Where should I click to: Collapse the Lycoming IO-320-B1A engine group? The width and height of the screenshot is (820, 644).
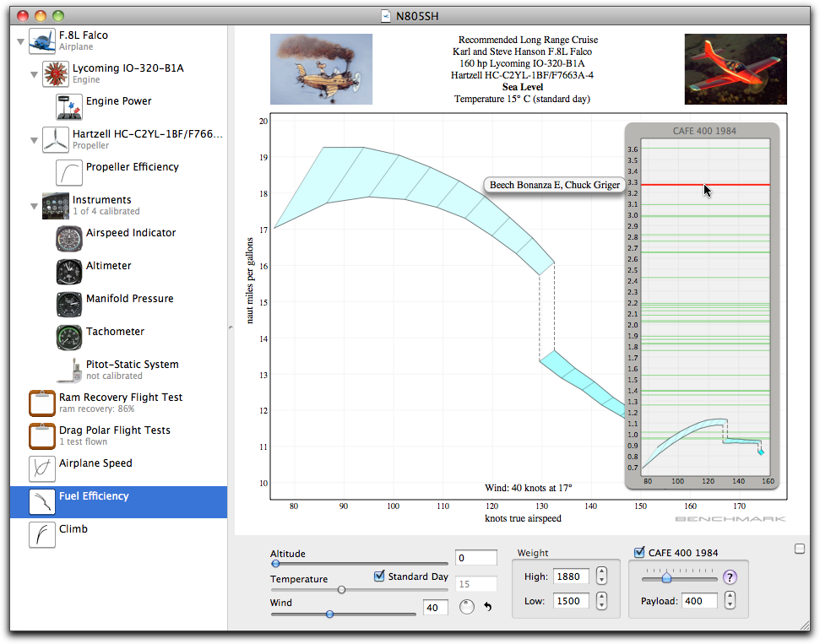[x=34, y=75]
